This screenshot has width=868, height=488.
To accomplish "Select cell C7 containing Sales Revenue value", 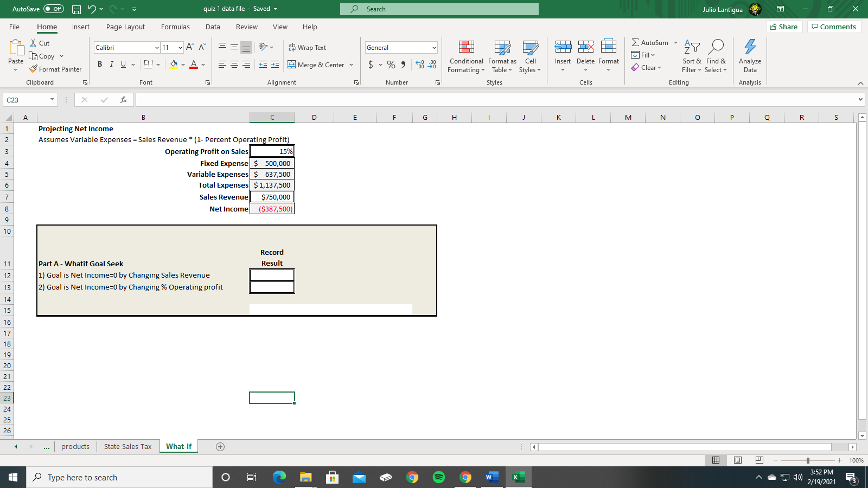I will pyautogui.click(x=272, y=197).
